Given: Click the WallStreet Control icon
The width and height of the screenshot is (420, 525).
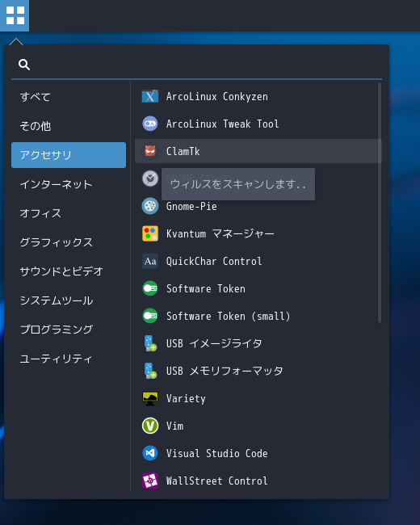Looking at the screenshot, I should (150, 481).
